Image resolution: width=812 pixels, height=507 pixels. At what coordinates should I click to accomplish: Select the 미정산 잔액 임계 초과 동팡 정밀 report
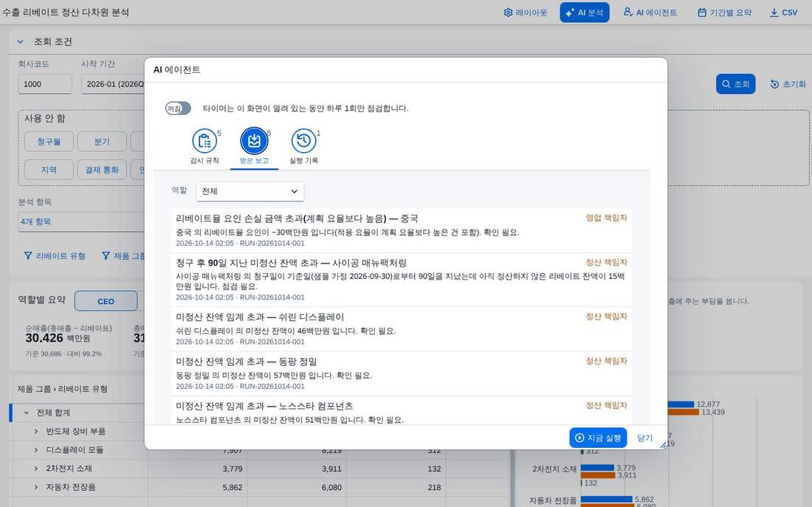402,373
